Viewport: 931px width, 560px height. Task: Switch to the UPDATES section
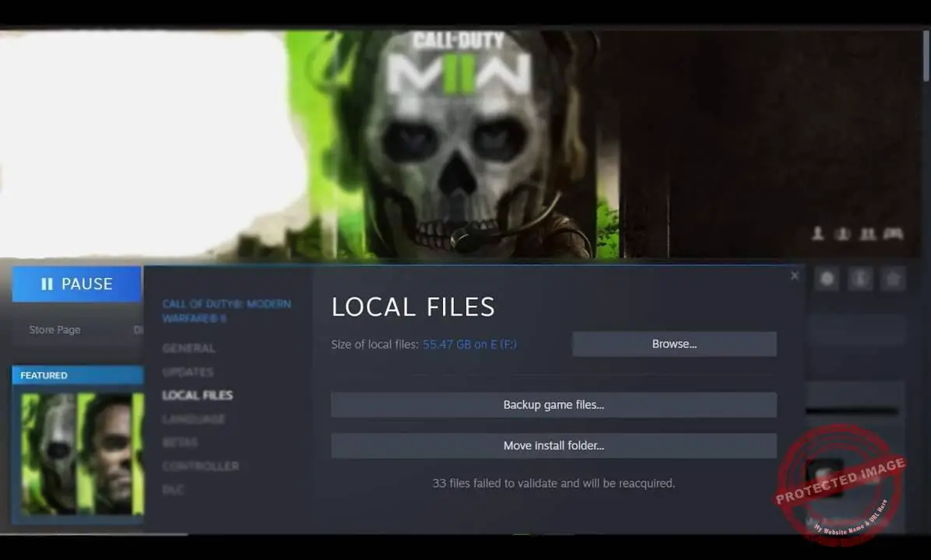188,372
